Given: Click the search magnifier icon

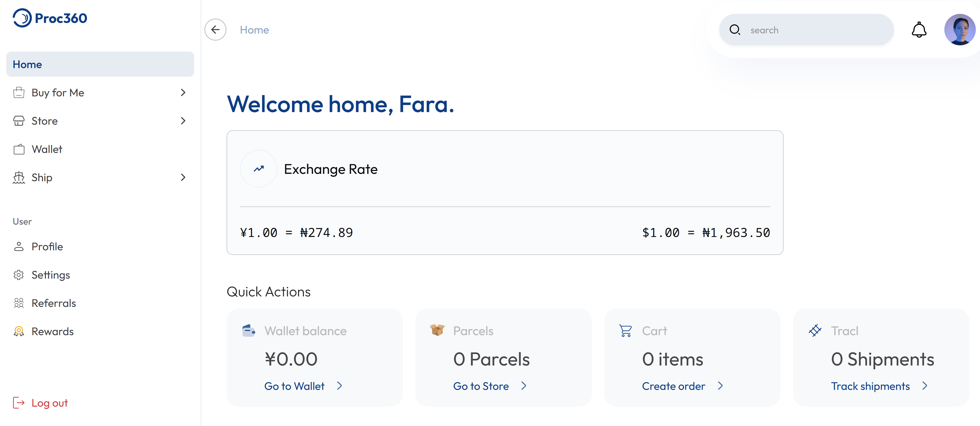Looking at the screenshot, I should tap(735, 30).
